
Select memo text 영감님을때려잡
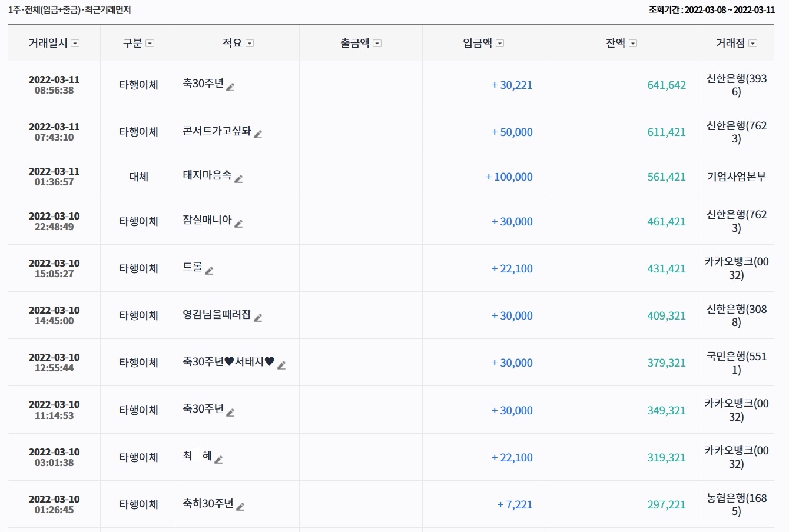point(217,315)
